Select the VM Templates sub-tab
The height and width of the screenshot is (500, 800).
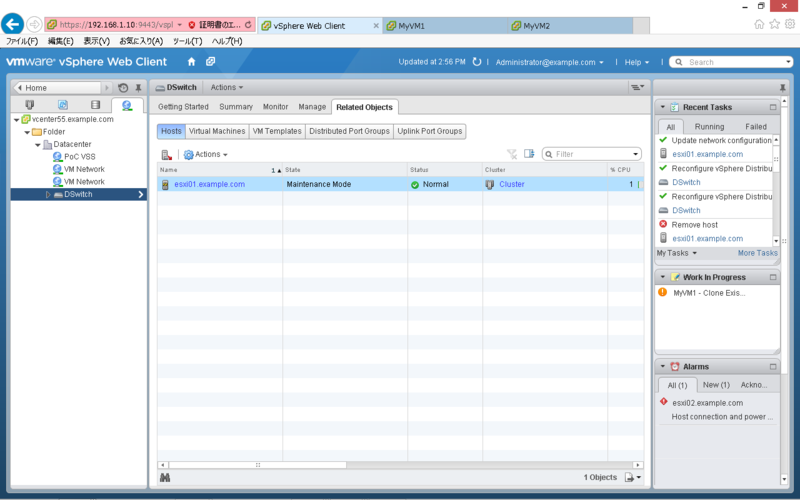[277, 131]
